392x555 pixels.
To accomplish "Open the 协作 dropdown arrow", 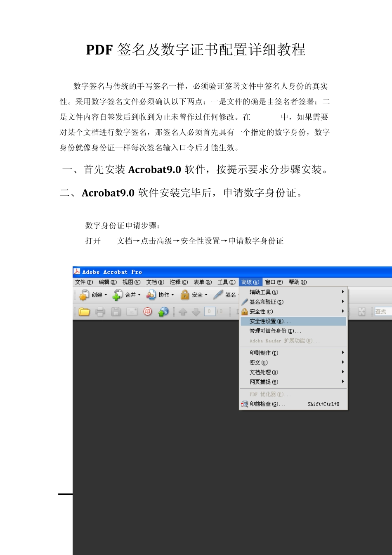I will pyautogui.click(x=172, y=295).
